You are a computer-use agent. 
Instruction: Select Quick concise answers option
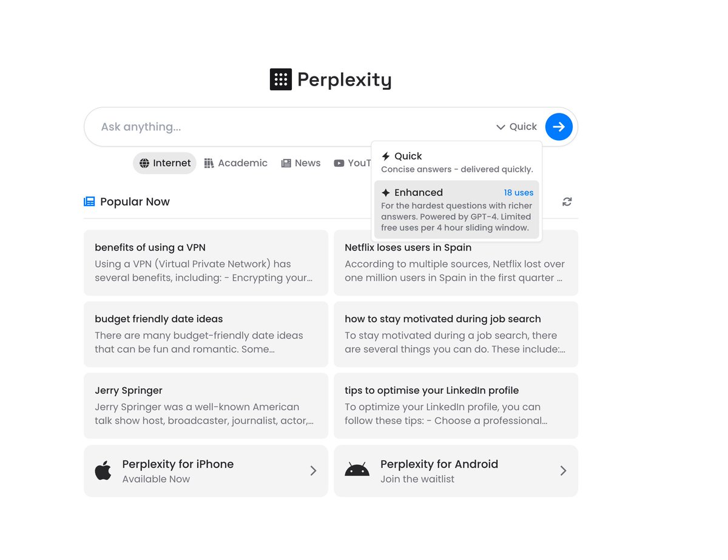pyautogui.click(x=457, y=162)
